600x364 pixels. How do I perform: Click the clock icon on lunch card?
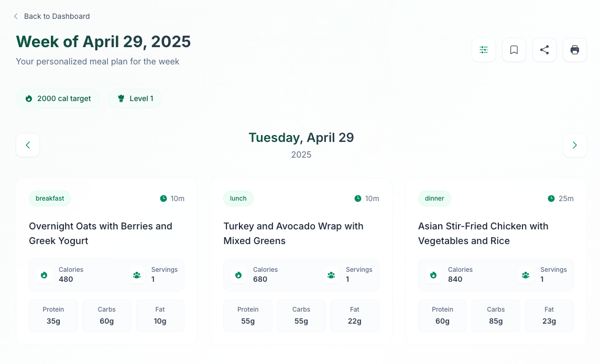[x=358, y=198]
